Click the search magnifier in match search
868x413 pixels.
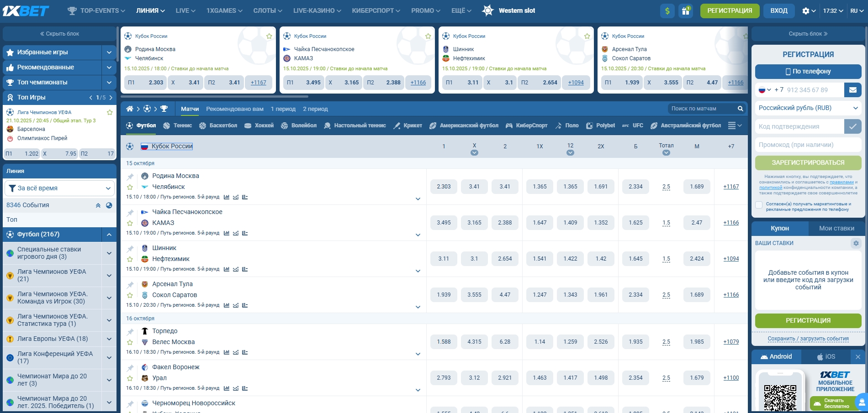(740, 109)
